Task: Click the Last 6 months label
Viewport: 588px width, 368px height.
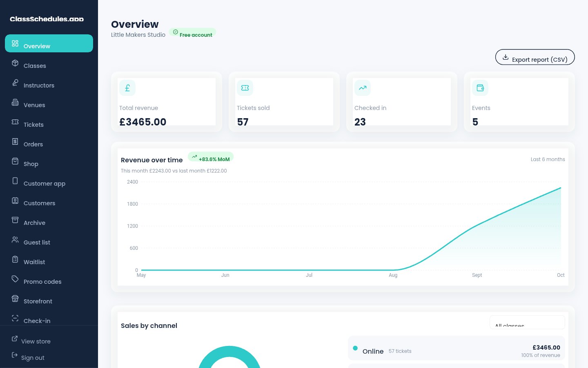Action: (548, 159)
